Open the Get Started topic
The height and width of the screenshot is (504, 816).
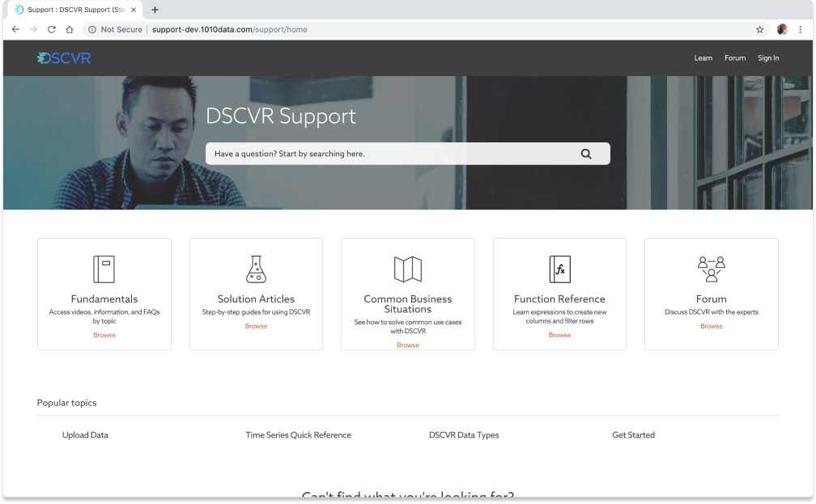[633, 435]
